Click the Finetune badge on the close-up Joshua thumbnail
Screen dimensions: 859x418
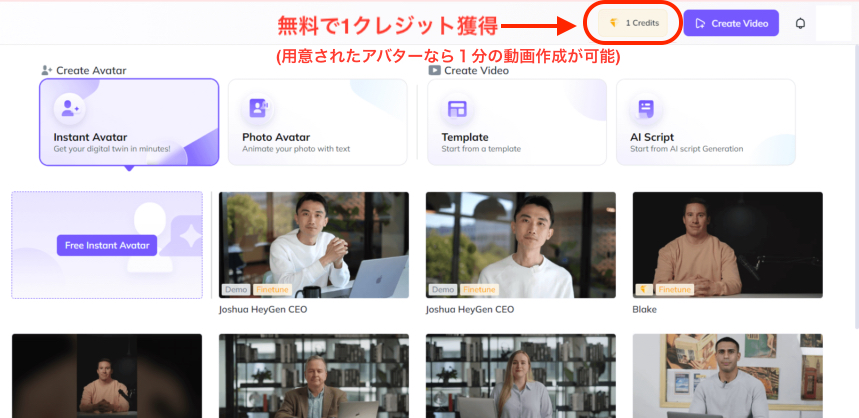click(478, 290)
